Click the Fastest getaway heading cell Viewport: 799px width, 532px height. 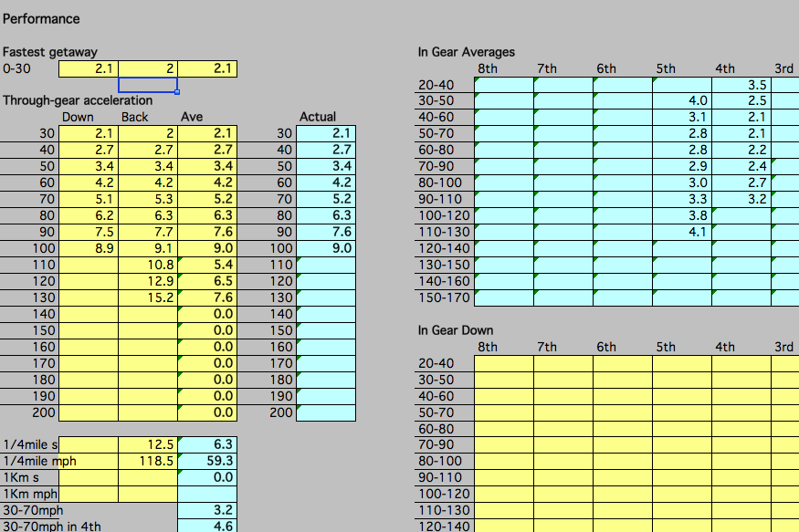pyautogui.click(x=50, y=52)
